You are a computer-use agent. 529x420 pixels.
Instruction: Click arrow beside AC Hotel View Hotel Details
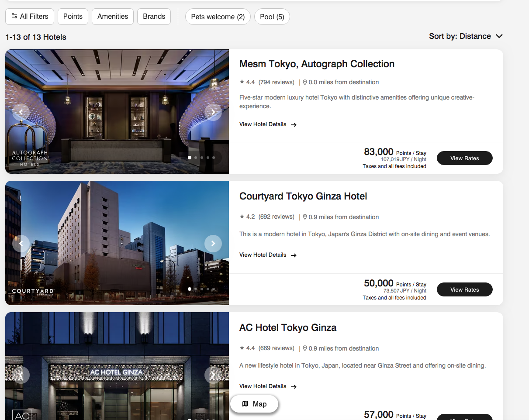tap(294, 387)
